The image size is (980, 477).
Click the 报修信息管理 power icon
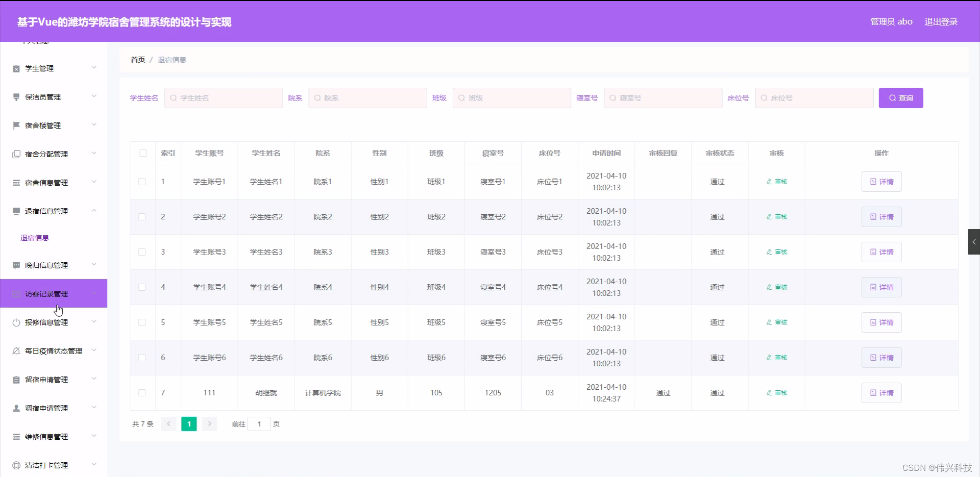[x=16, y=322]
